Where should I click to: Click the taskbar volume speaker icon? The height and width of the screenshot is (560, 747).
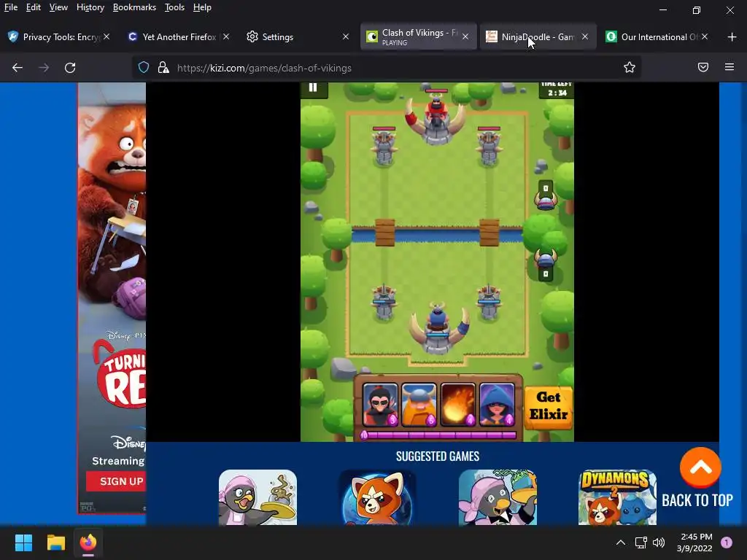[659, 542]
